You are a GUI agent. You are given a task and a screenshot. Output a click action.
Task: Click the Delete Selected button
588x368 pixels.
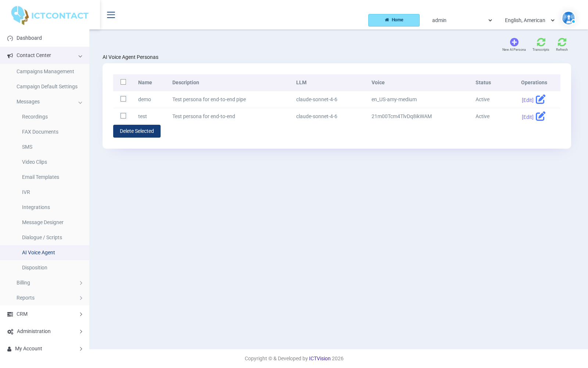(x=137, y=131)
